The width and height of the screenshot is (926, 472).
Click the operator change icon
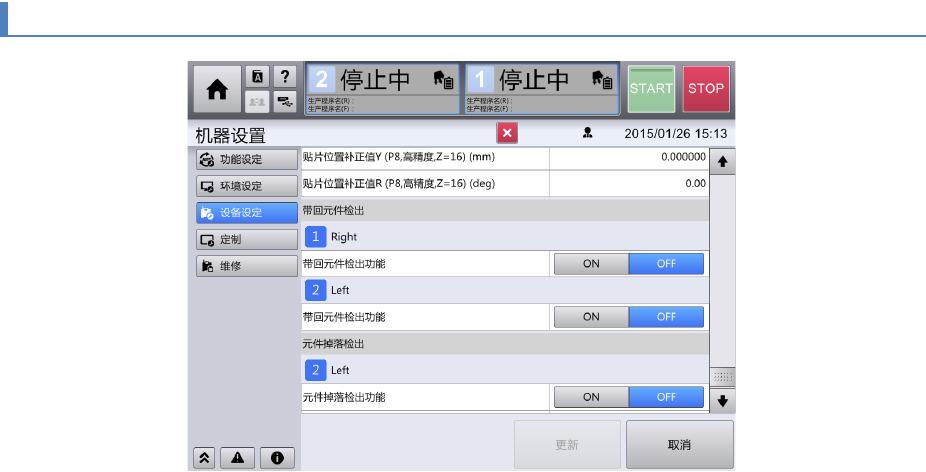pyautogui.click(x=257, y=102)
